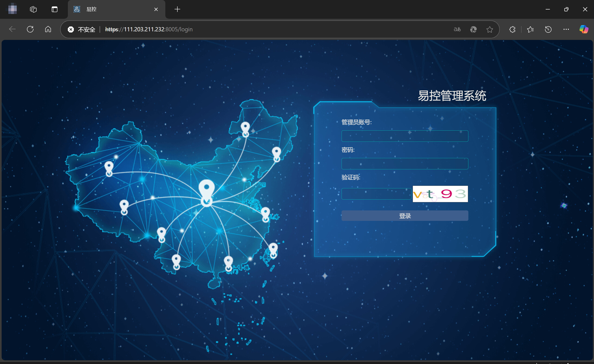Close the 易控 tab
Viewport: 594px width, 364px height.
(x=156, y=9)
